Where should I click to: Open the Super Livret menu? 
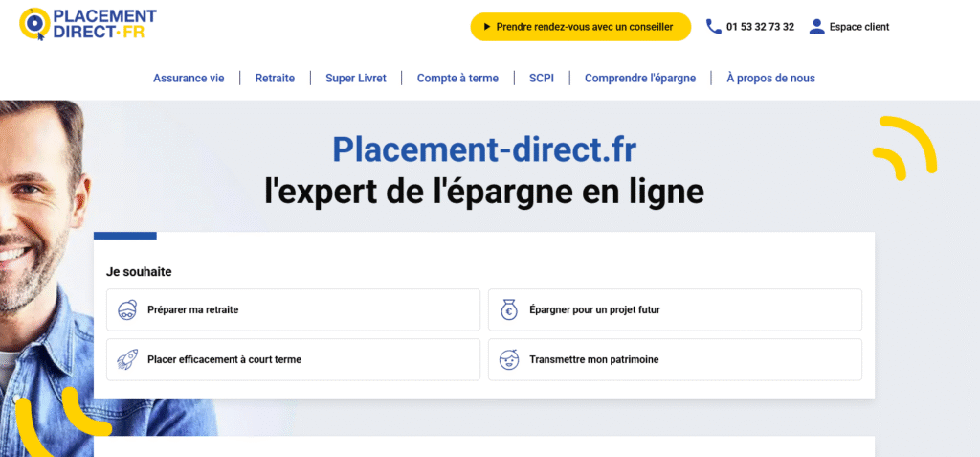[x=356, y=79]
